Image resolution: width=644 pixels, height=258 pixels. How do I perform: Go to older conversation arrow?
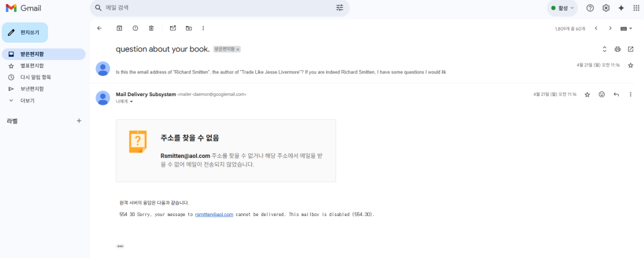coord(610,29)
